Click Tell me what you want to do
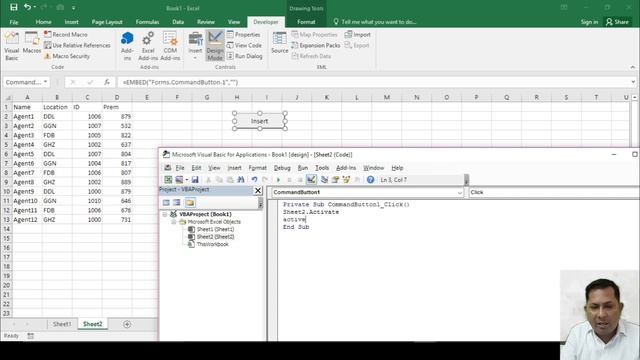Image resolution: width=640 pixels, height=360 pixels. 375,22
